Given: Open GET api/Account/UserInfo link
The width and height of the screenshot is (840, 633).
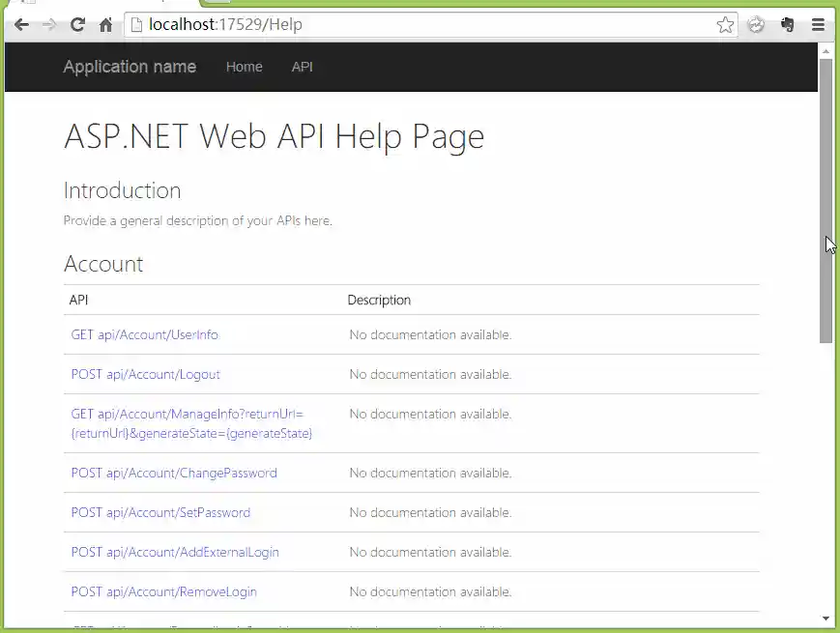Looking at the screenshot, I should 144,335.
